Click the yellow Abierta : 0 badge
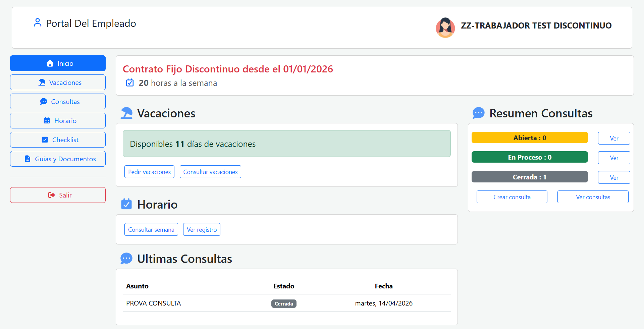644x329 pixels. point(530,138)
